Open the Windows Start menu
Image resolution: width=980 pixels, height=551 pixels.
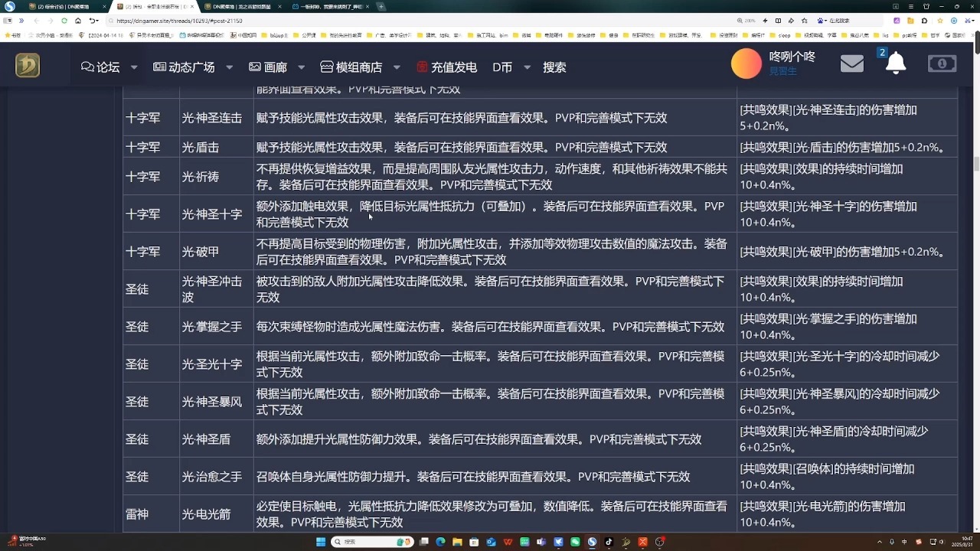tap(322, 542)
